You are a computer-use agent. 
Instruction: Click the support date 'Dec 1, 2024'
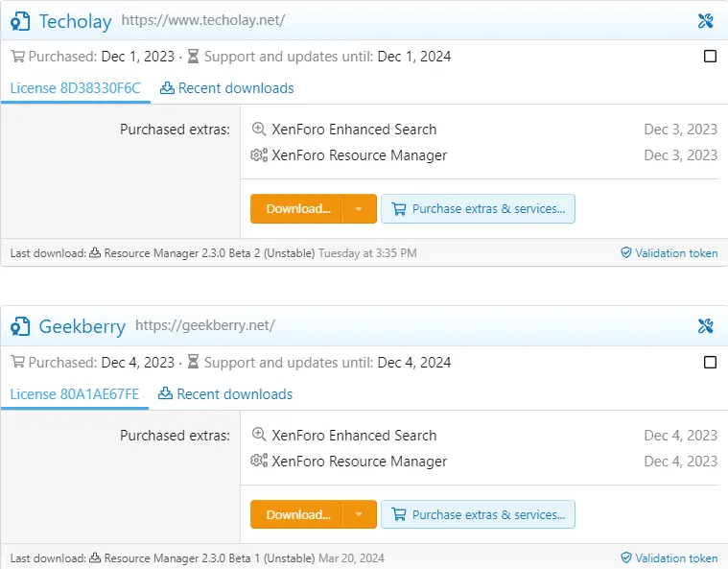(414, 57)
